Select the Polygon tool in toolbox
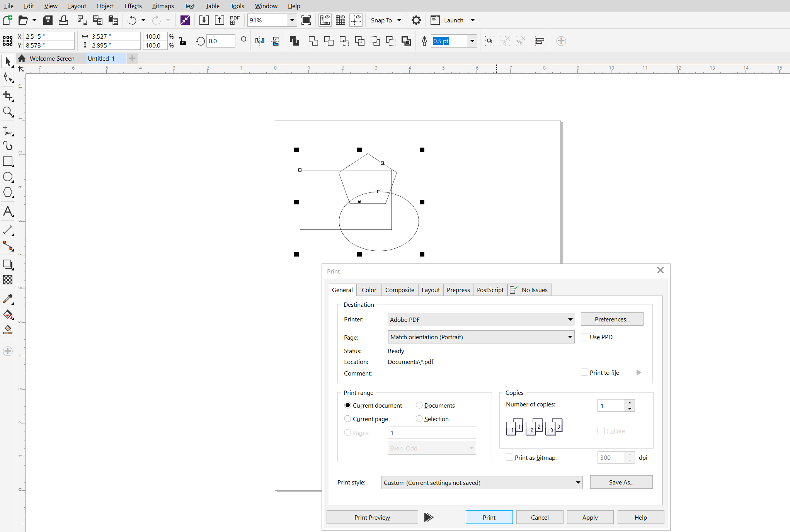Screen dimensions: 790x532 pos(8,192)
